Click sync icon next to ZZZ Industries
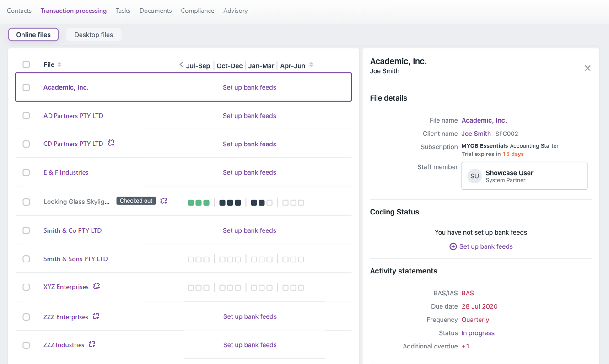 [x=92, y=344]
